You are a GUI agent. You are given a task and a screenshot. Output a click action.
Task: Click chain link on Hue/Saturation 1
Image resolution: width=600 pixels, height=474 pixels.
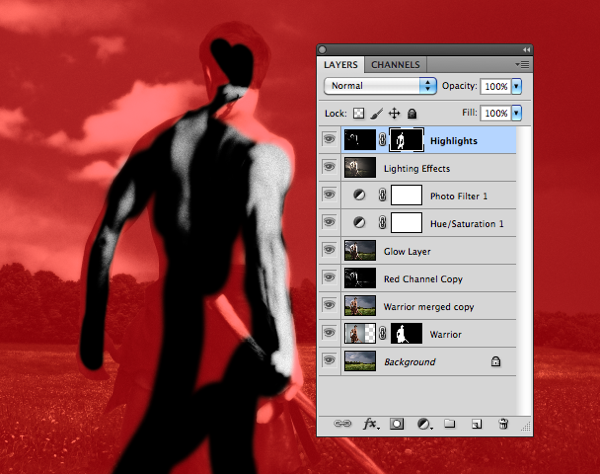pyautogui.click(x=382, y=223)
